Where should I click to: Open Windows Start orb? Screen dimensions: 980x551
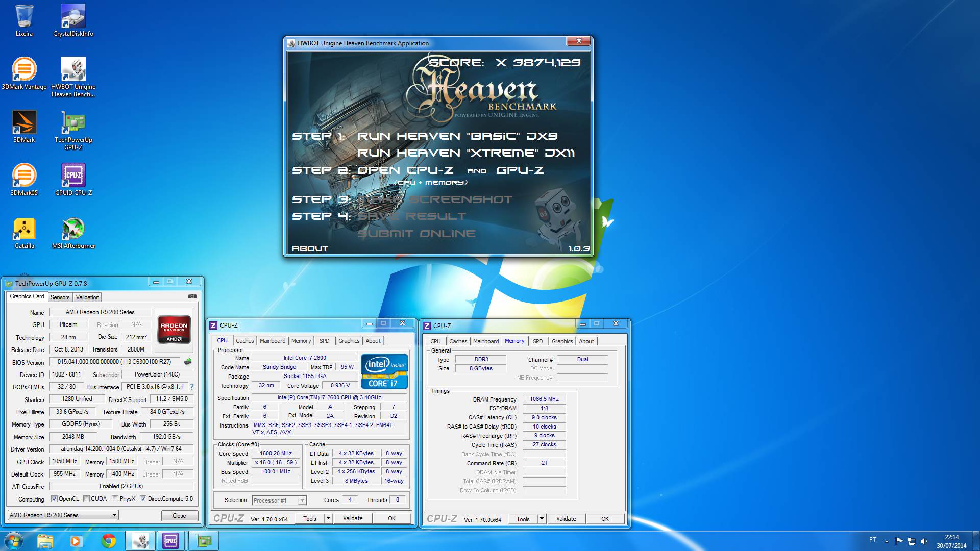click(14, 541)
